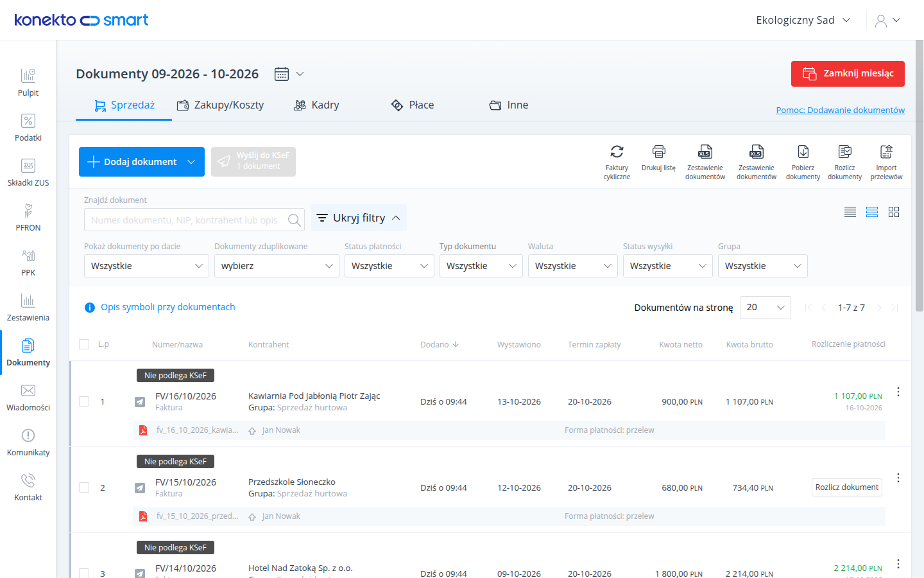The width and height of the screenshot is (924, 578).
Task: Switch to Kadry tab
Action: [316, 105]
